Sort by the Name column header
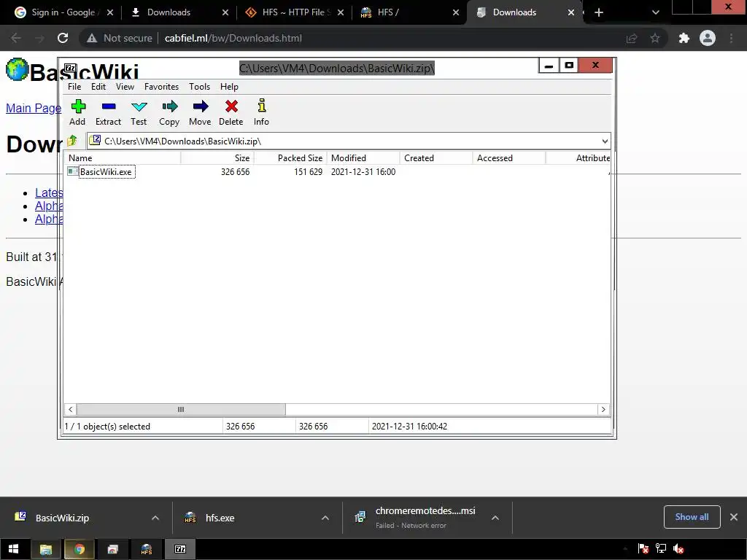The image size is (747, 560). point(123,158)
